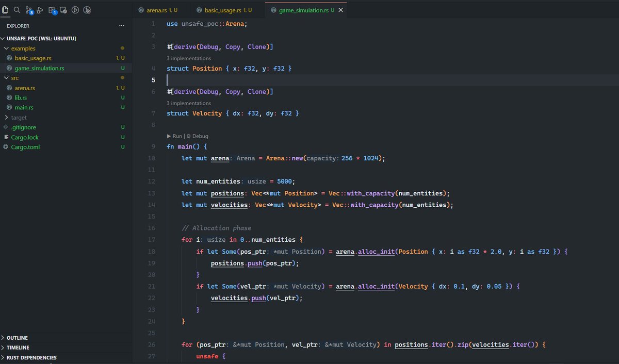Viewport: 619px width, 364px height.
Task: Click line number 17 in the gutter
Action: click(151, 240)
